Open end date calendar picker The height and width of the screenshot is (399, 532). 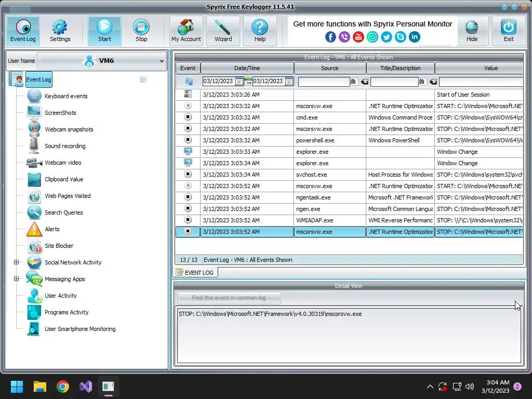point(289,82)
